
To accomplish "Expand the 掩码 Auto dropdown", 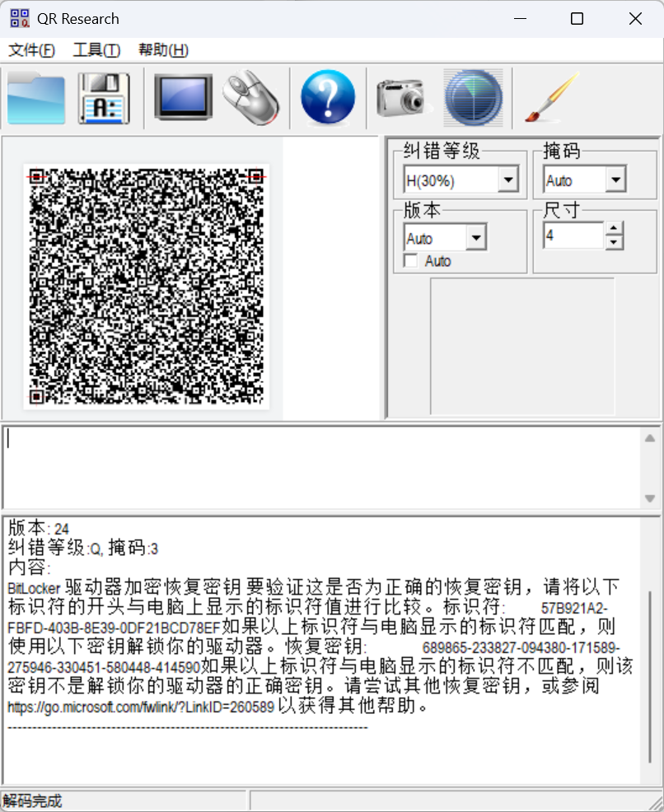I will 616,180.
